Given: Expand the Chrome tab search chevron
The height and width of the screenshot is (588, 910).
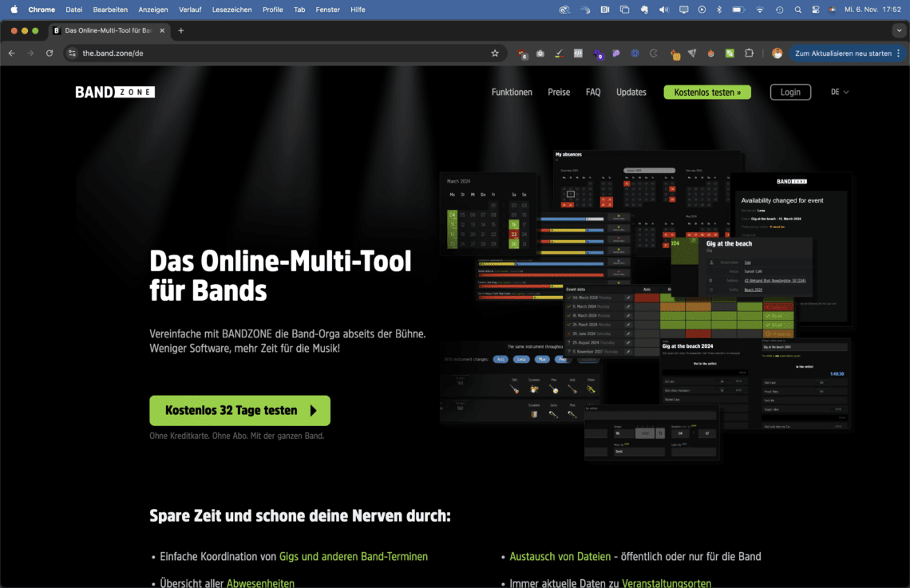Looking at the screenshot, I should click(899, 30).
